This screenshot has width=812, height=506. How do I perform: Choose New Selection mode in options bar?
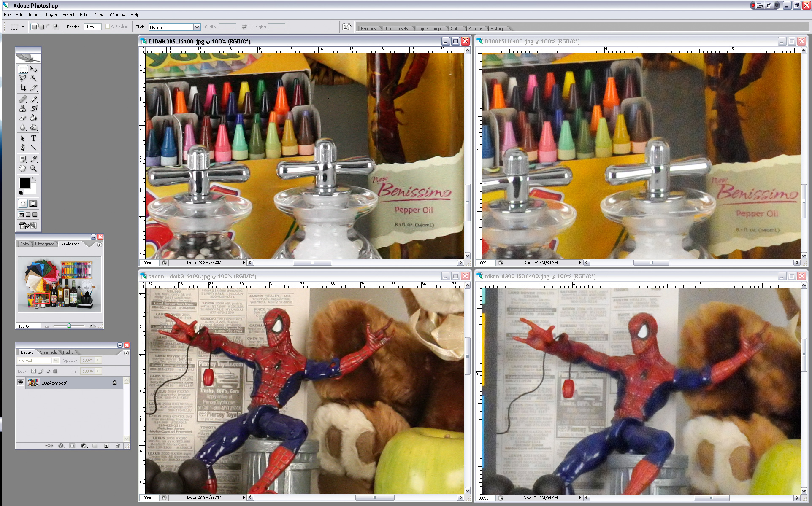click(35, 27)
